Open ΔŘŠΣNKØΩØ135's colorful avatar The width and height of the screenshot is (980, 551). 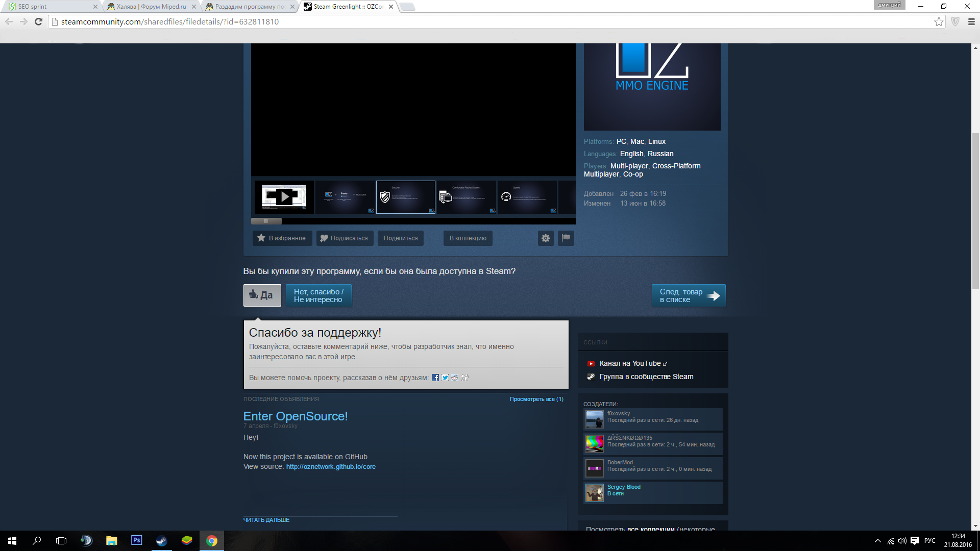click(x=594, y=444)
